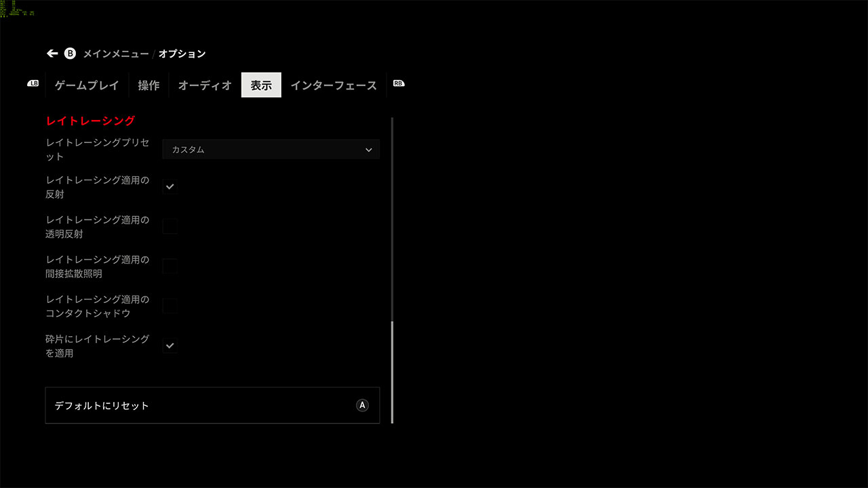Click the レイトレーシング適用の透明反射 label

(98, 227)
